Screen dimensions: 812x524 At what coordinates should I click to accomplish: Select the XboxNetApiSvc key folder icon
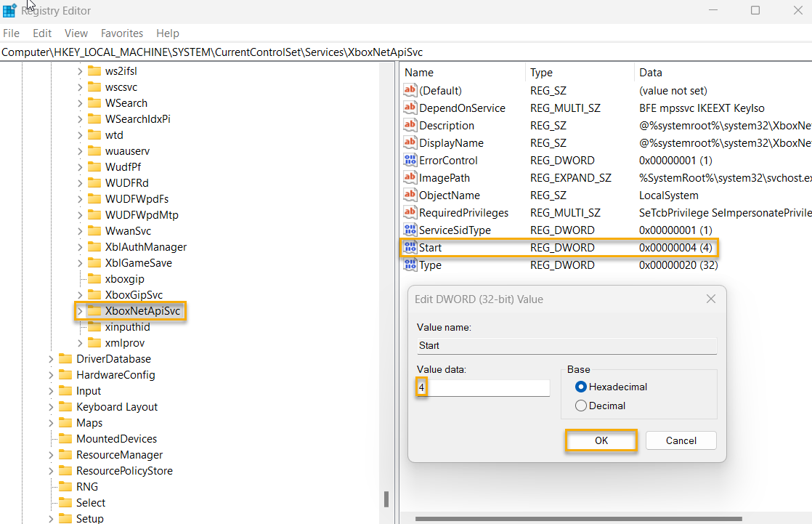[x=97, y=310]
